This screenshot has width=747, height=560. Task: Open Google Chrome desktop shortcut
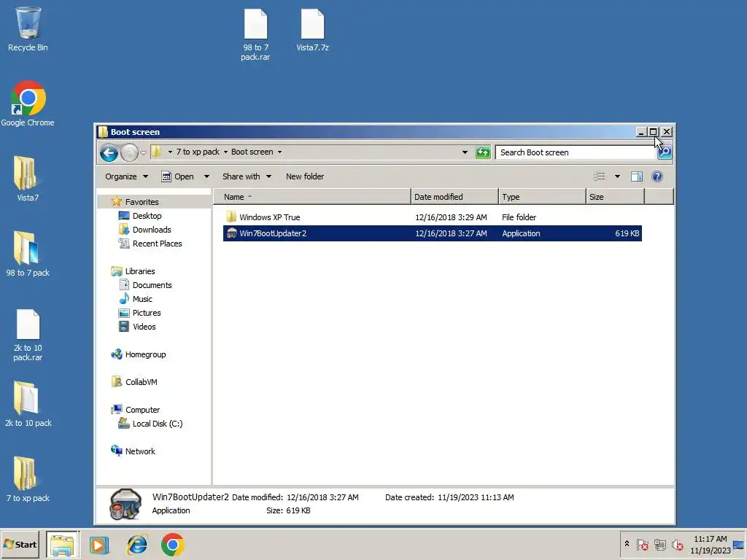28,104
